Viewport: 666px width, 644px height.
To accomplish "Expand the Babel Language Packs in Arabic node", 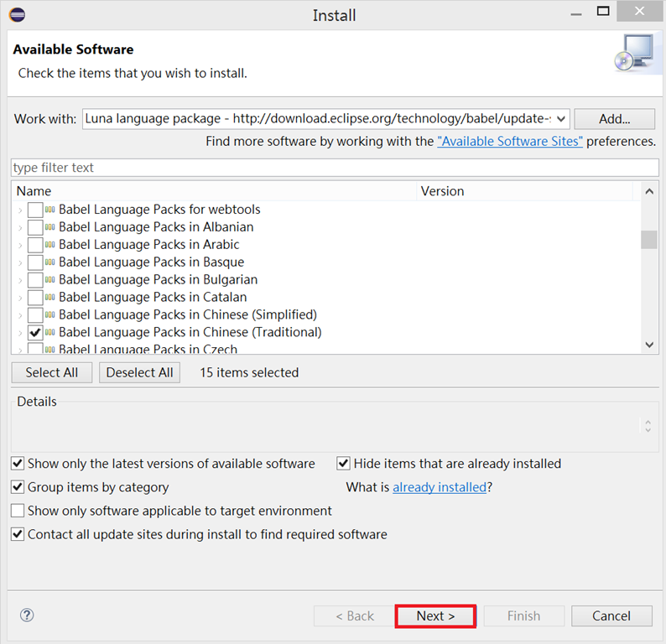I will [x=20, y=245].
